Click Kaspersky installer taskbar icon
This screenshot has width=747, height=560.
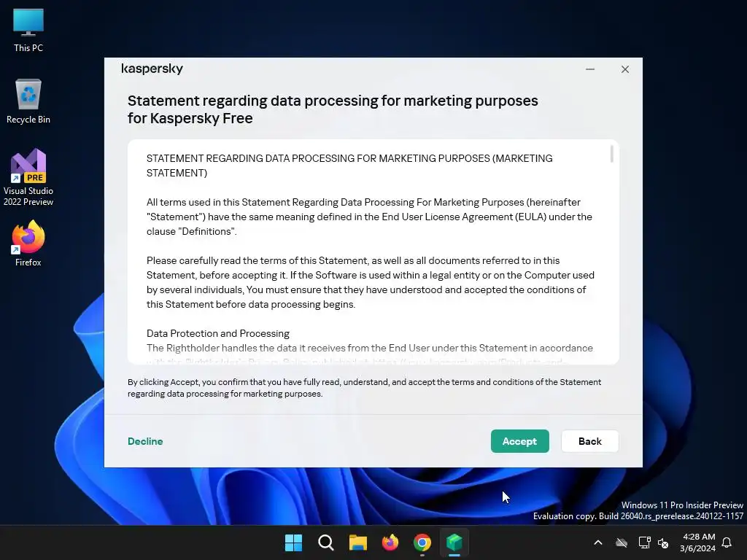[454, 542]
